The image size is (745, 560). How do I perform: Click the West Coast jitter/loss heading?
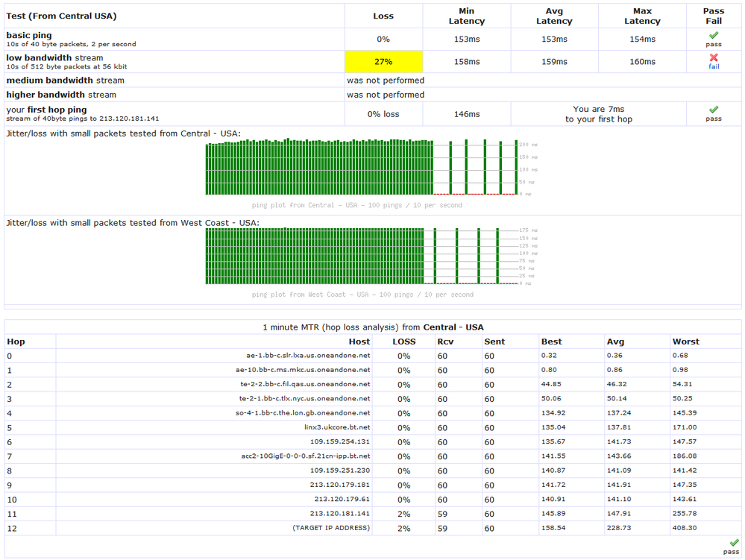point(133,223)
